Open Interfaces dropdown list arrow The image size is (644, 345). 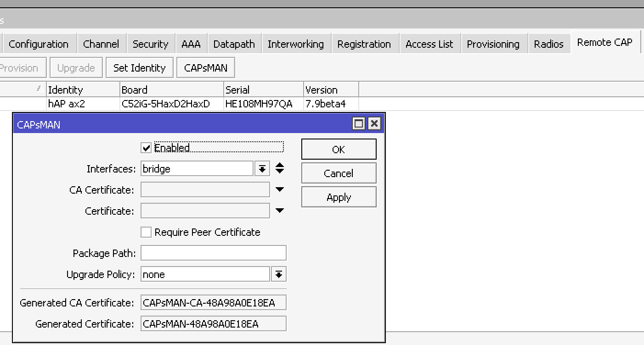(x=262, y=169)
